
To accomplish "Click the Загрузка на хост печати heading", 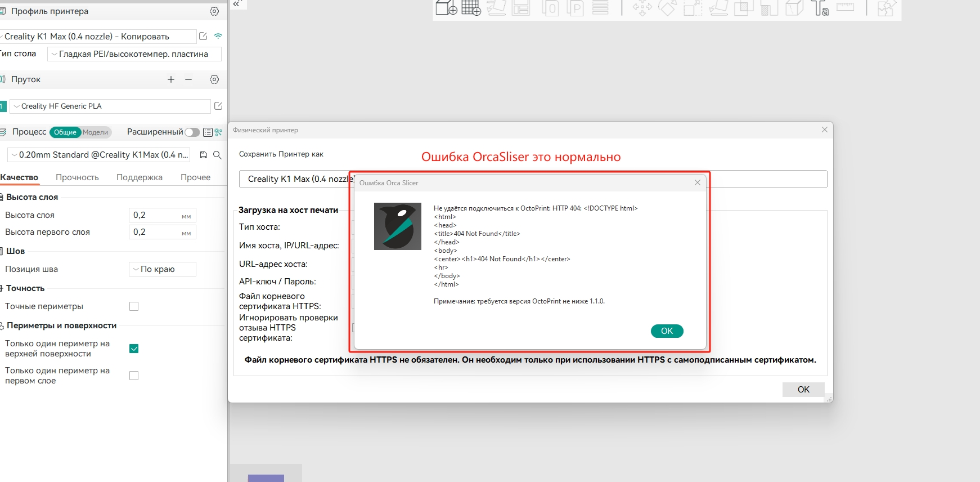I will point(288,210).
